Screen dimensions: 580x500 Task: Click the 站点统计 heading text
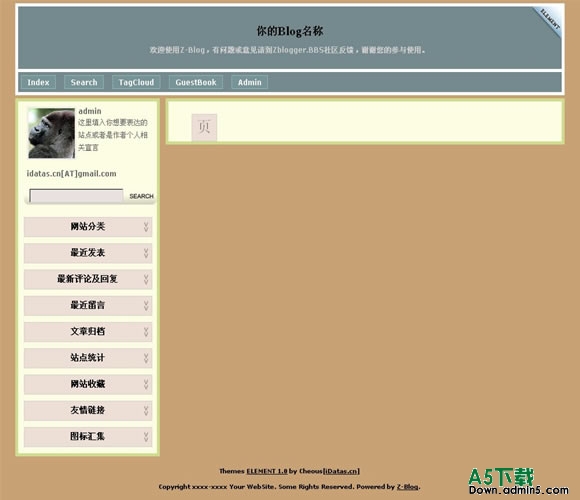pos(88,358)
